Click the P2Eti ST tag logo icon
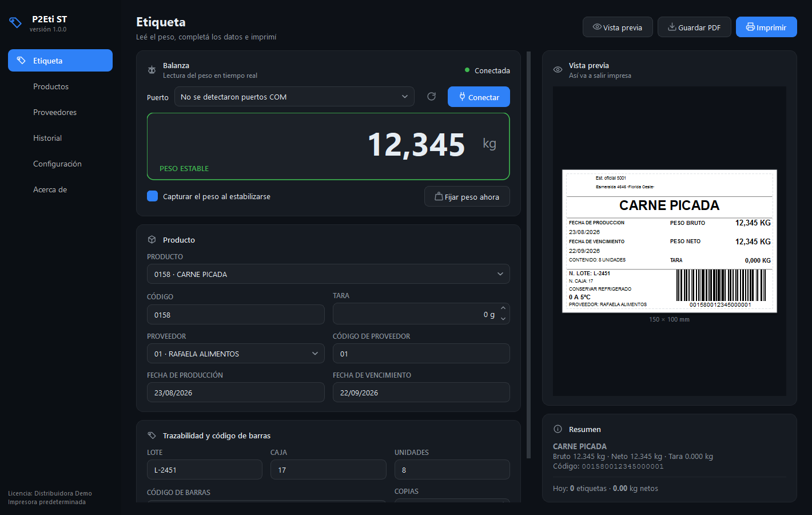The width and height of the screenshot is (812, 515). tap(15, 23)
